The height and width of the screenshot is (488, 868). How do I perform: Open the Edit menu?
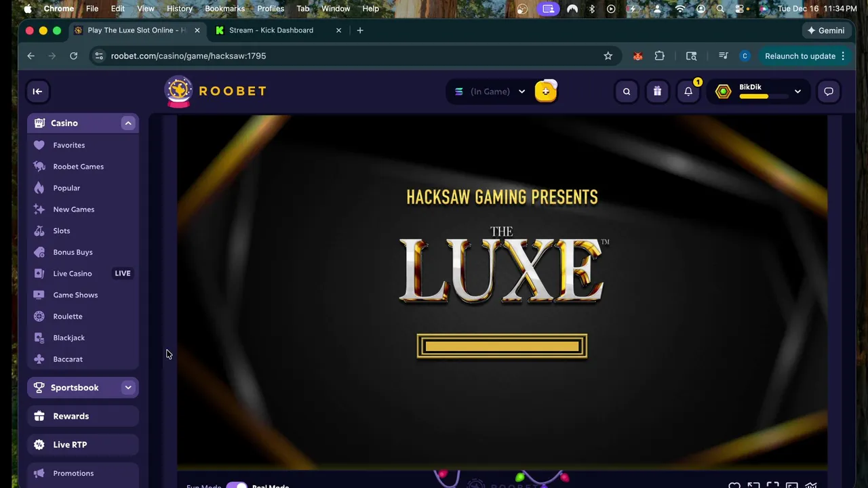click(118, 9)
